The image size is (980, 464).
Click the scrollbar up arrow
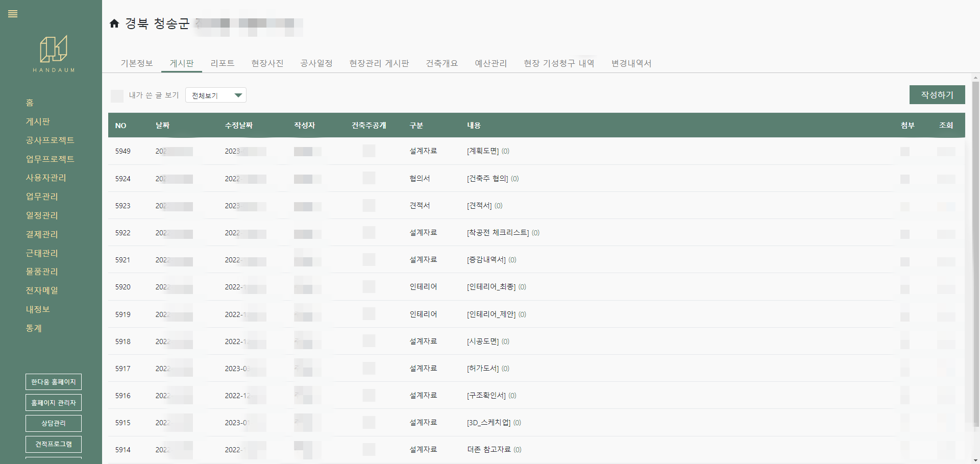(975, 78)
